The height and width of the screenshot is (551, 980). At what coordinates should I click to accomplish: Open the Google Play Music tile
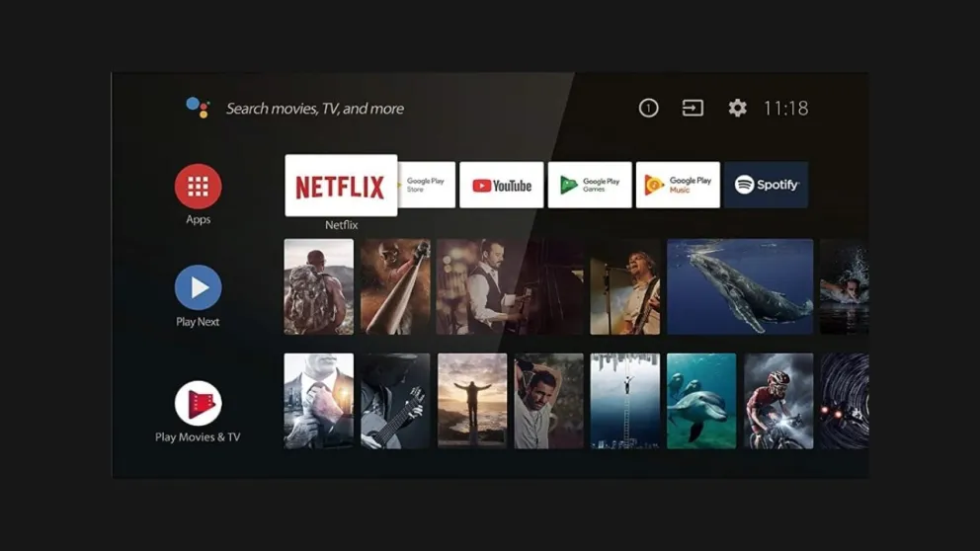(x=678, y=185)
